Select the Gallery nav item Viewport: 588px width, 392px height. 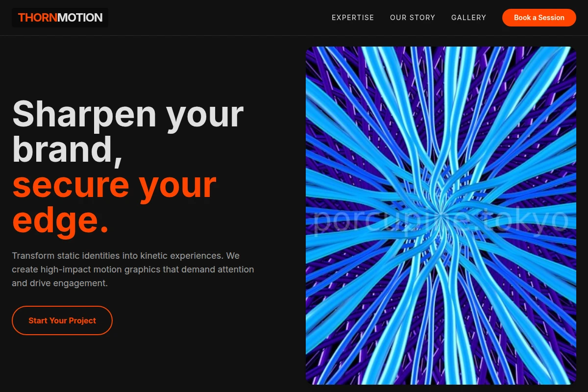click(469, 18)
